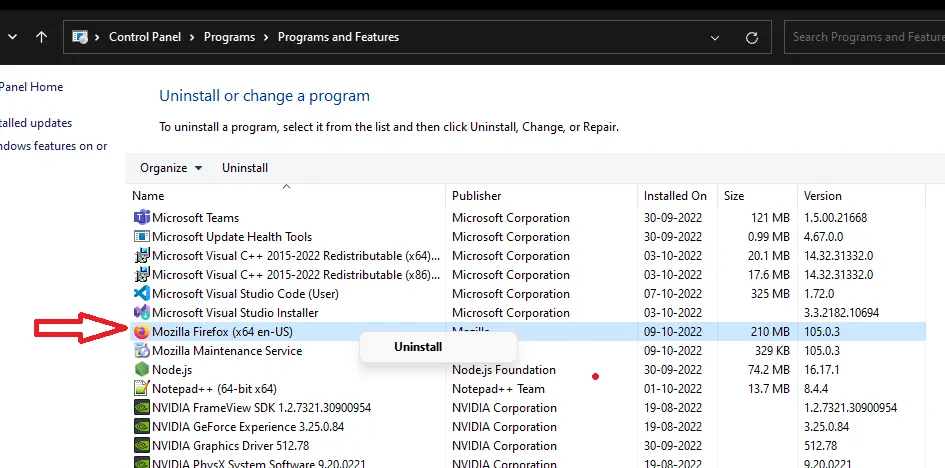Image resolution: width=945 pixels, height=468 pixels.
Task: Click the Microsoft Update Health Tools icon
Action: 141,237
